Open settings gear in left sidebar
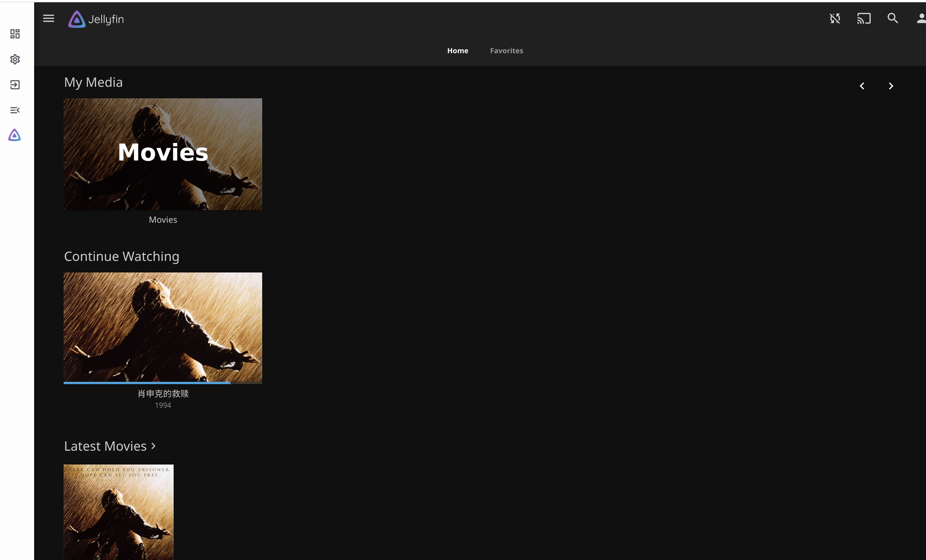This screenshot has width=926, height=560. point(15,59)
